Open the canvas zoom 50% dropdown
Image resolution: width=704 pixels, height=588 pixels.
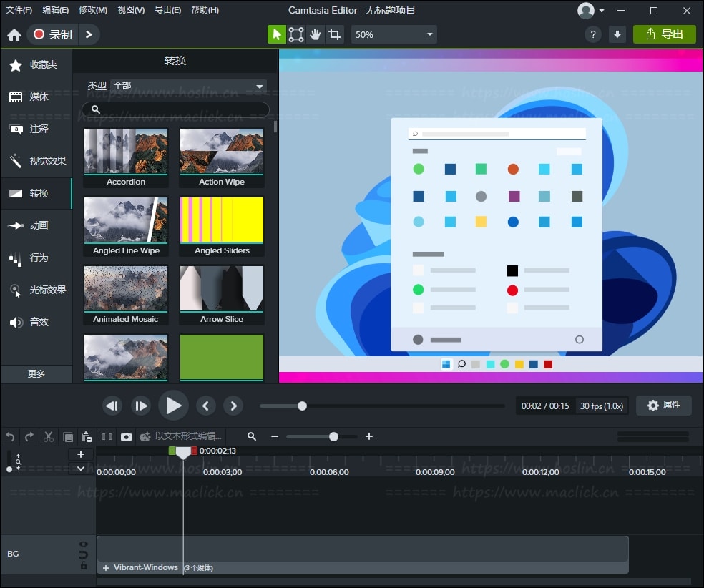coord(394,34)
